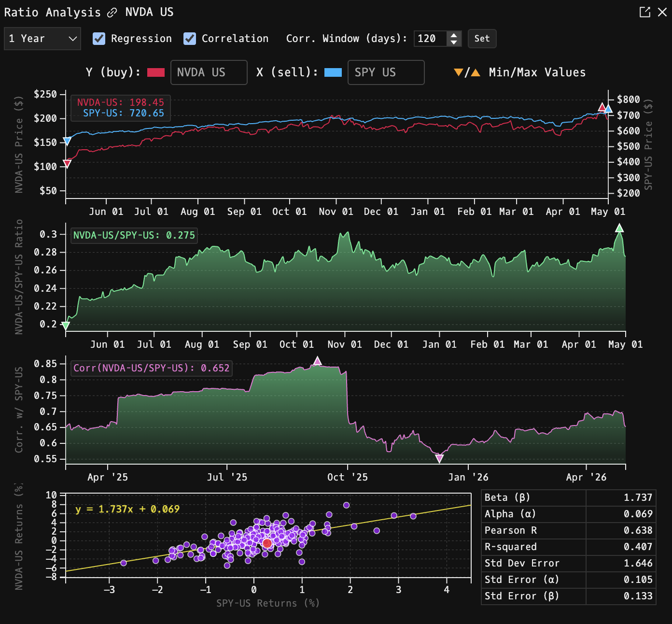Open panel in pop-out window

(x=645, y=12)
